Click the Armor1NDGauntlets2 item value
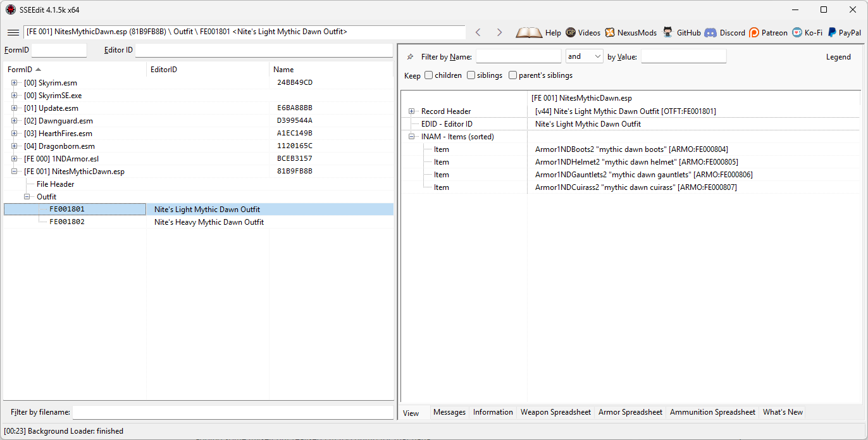This screenshot has width=868, height=440. (x=644, y=175)
